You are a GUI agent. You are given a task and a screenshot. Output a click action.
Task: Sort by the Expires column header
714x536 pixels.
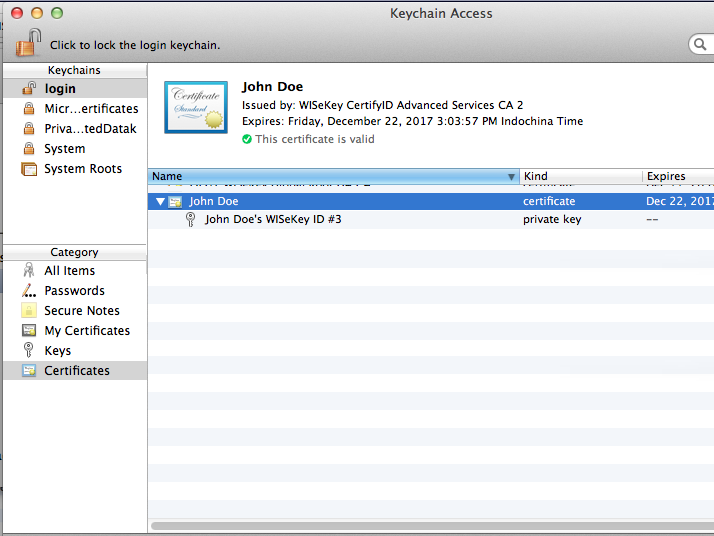tap(678, 176)
